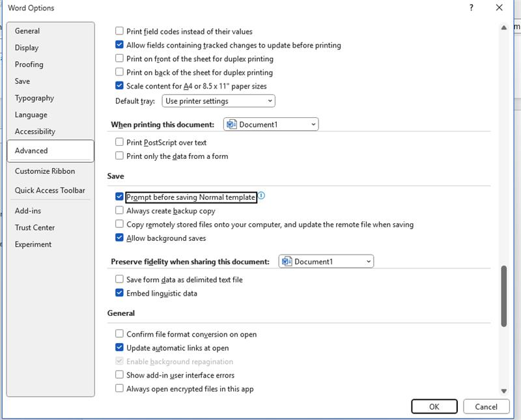This screenshot has height=420, width=521.
Task: Click the Document1 icon under Preserve fidelity
Action: (289, 260)
